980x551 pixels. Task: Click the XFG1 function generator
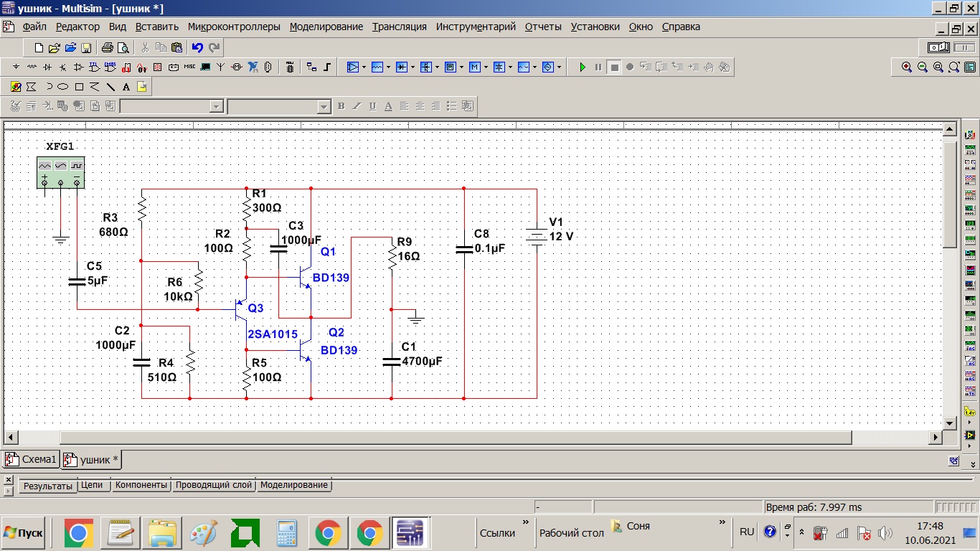click(60, 172)
